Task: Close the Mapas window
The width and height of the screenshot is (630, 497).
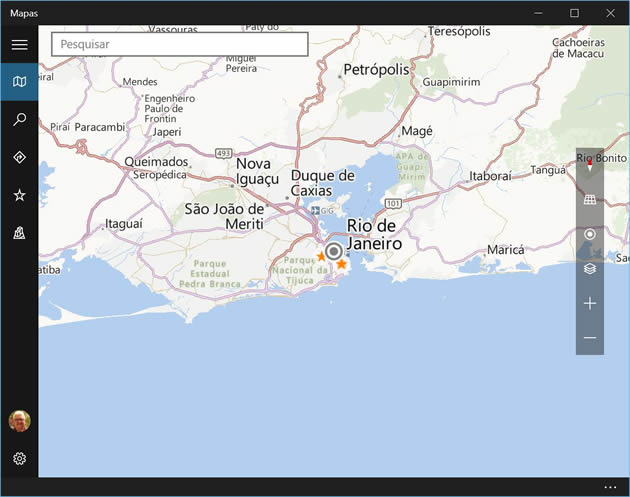Action: 610,13
